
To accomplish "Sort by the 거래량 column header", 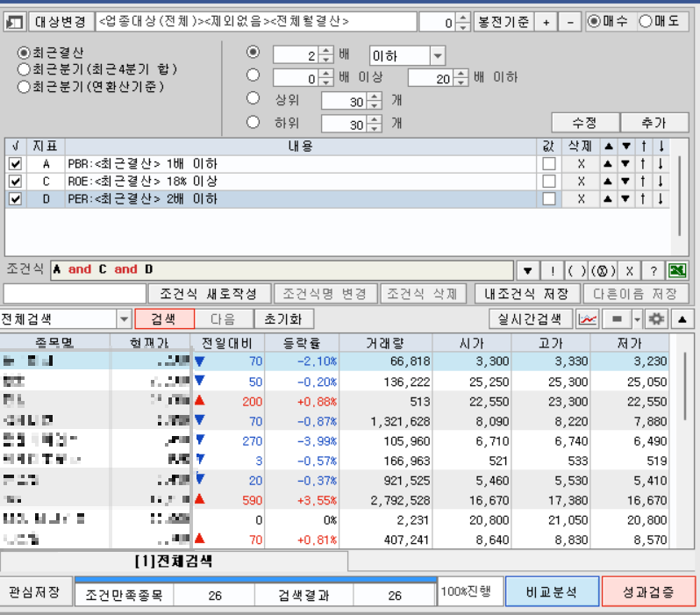I will (385, 343).
